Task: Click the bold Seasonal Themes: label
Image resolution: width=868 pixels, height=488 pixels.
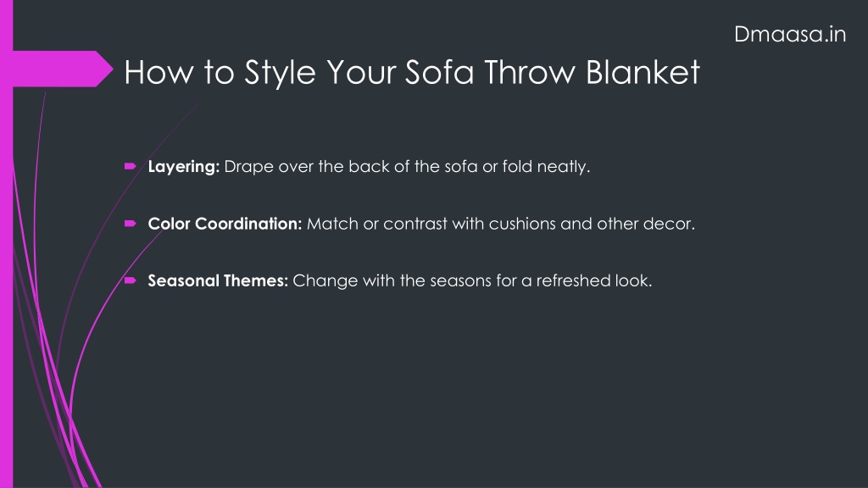Action: click(x=218, y=280)
